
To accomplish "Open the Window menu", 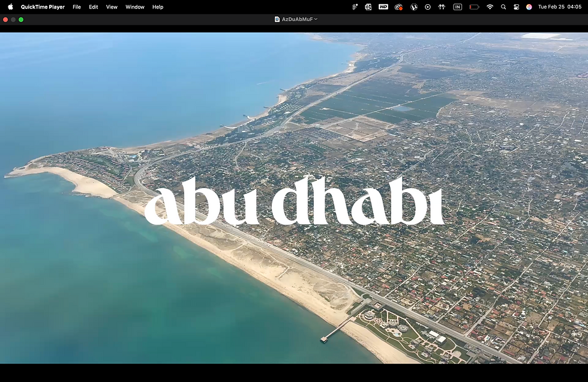I will point(135,7).
